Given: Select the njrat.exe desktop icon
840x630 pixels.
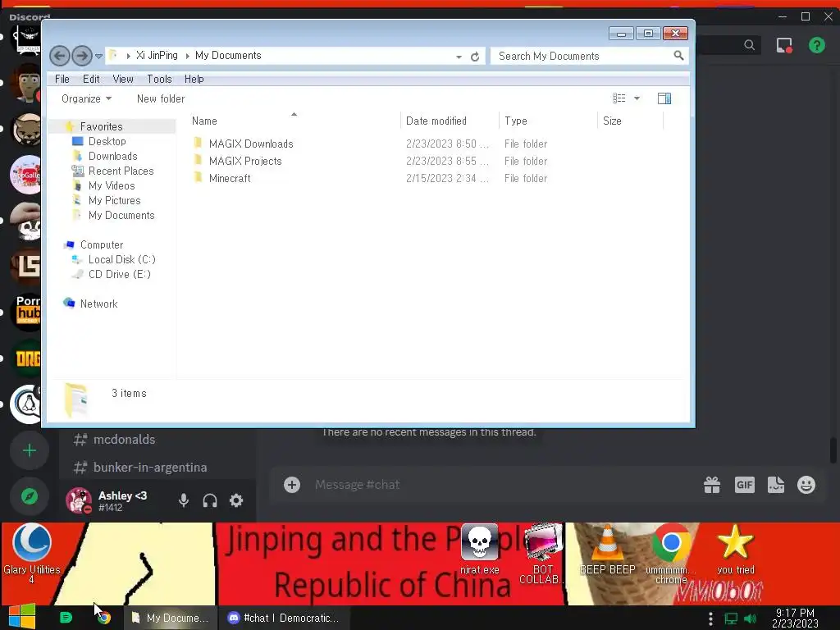Looking at the screenshot, I should click(x=479, y=550).
